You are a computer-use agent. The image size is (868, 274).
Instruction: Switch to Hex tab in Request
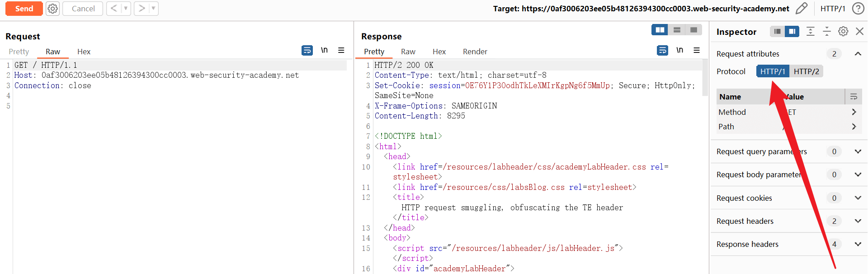point(84,52)
